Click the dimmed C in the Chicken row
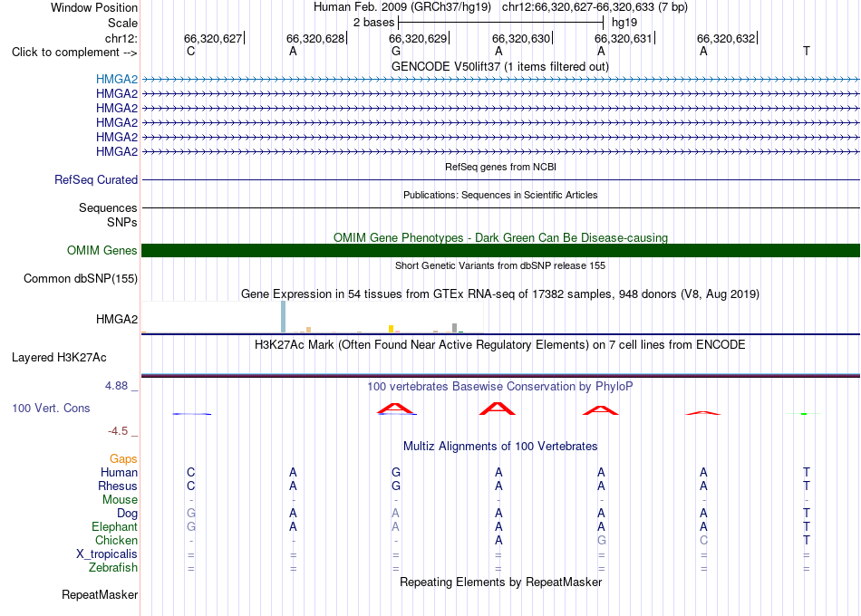Viewport: 861px width, 616px height. 704,540
